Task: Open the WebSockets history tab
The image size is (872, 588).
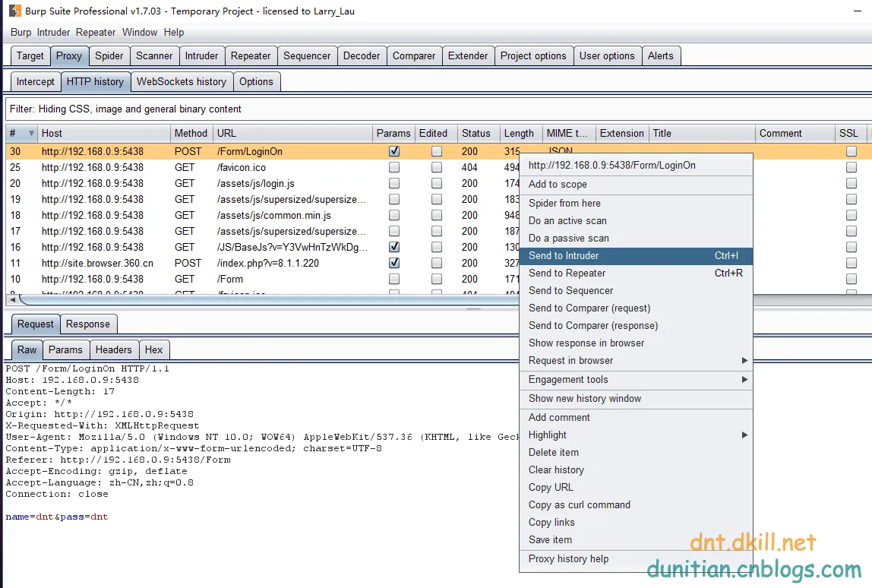Action: [181, 81]
